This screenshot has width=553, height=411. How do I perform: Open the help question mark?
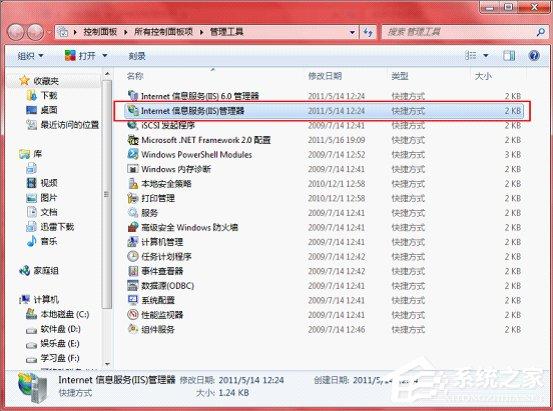click(534, 56)
